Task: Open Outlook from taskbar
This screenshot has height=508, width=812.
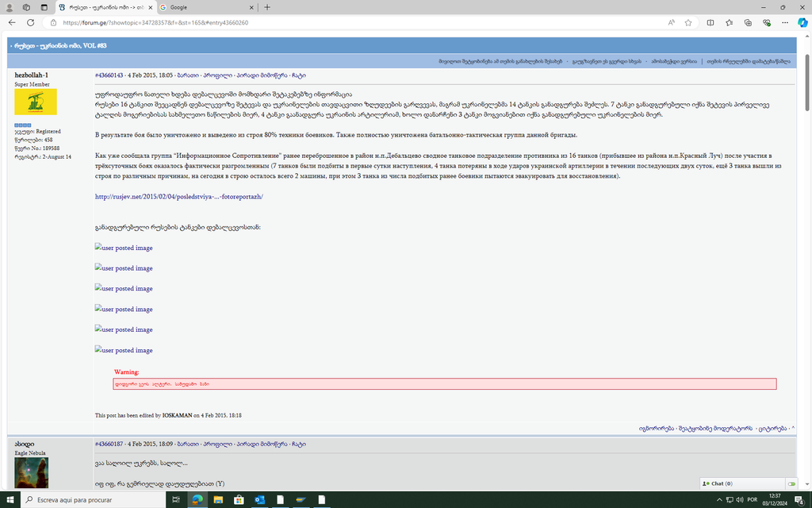Action: pos(259,500)
